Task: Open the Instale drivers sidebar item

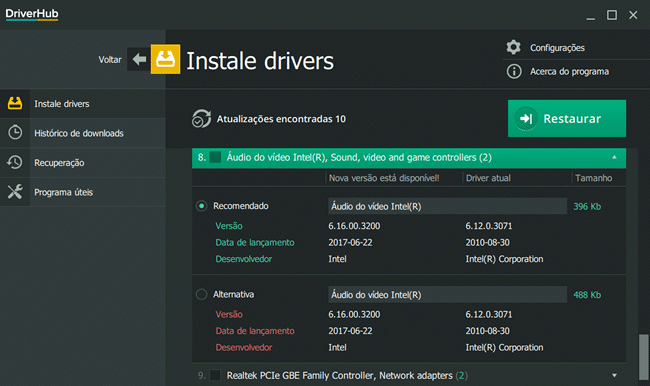Action: tap(83, 104)
